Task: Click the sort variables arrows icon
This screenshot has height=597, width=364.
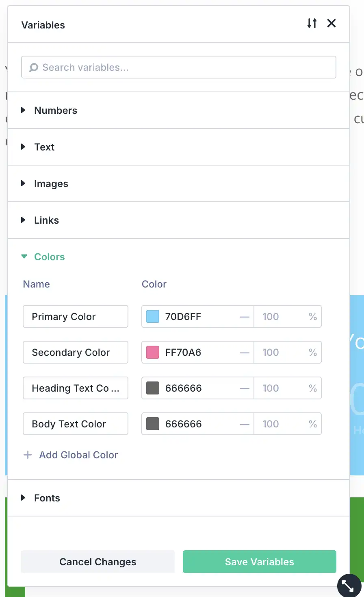Action: tap(312, 24)
